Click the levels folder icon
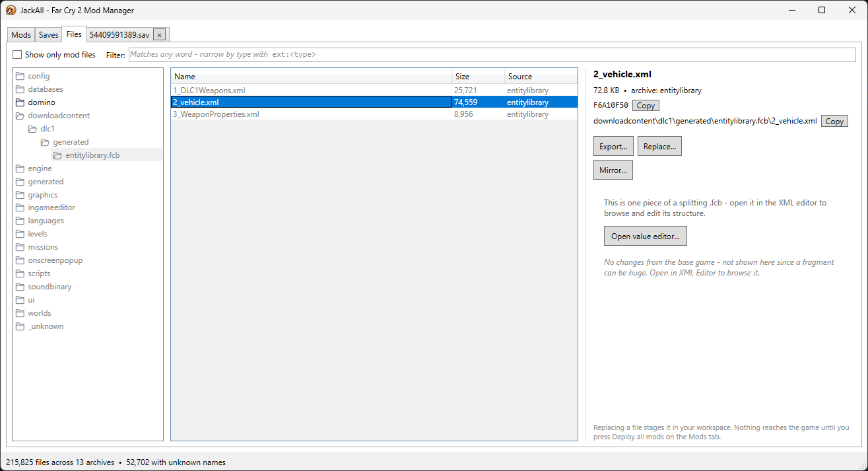 [20, 234]
